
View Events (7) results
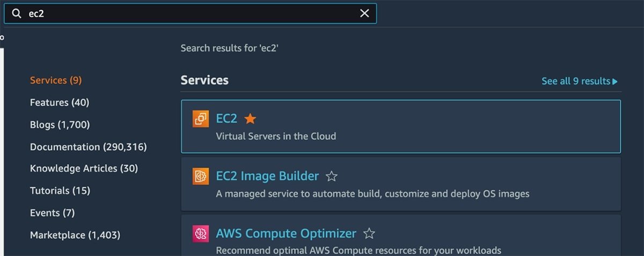[52, 213]
